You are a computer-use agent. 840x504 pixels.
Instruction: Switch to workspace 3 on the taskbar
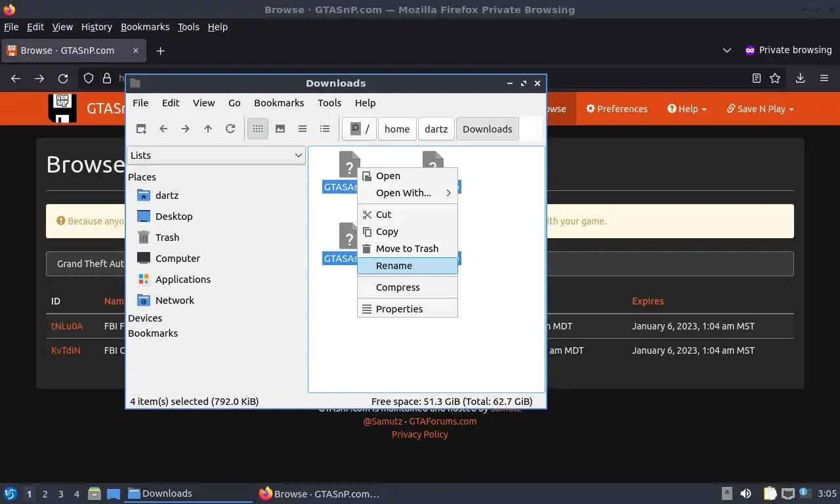(x=61, y=494)
